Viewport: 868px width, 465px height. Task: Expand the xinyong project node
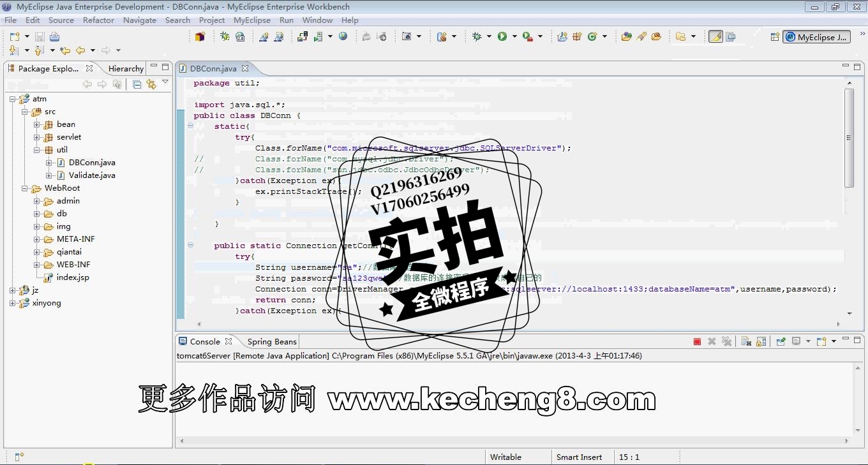click(13, 303)
